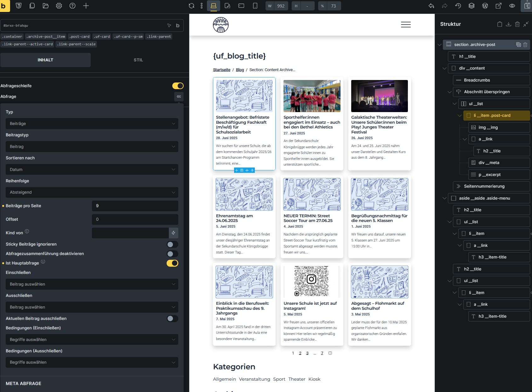Open revisions history clock icon
This screenshot has height=392, width=532.
(458, 6)
